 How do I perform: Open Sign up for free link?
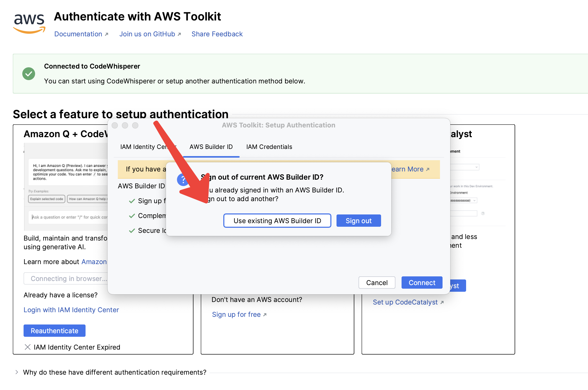pos(239,315)
